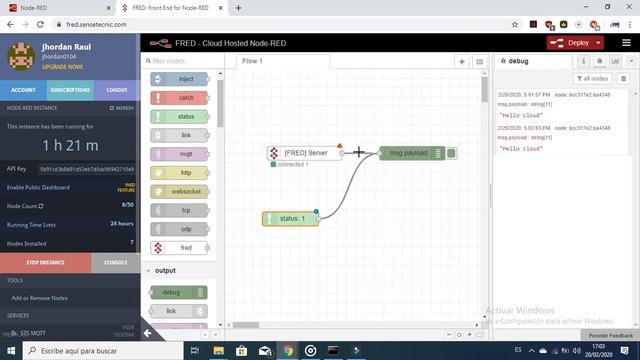
Task: Reload the browser page
Action: tap(40, 24)
